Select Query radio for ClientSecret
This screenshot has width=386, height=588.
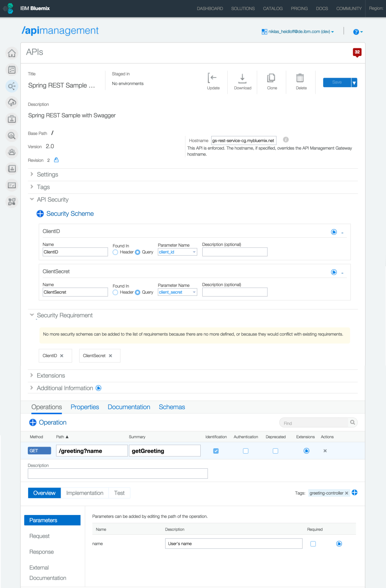[x=137, y=292]
